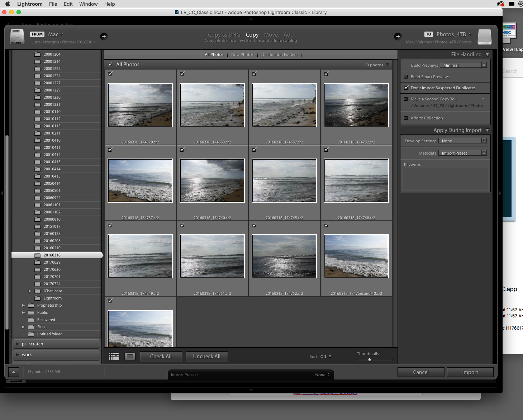Click the Import button
523x420 pixels.
click(470, 372)
